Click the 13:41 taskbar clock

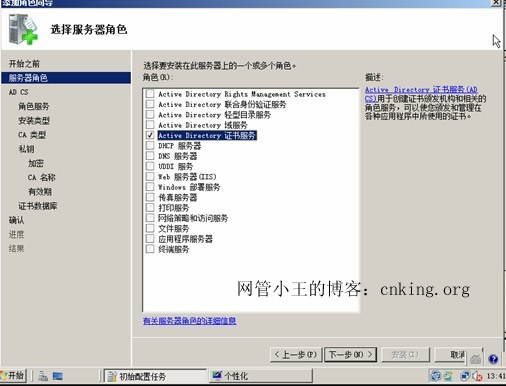coord(496,376)
